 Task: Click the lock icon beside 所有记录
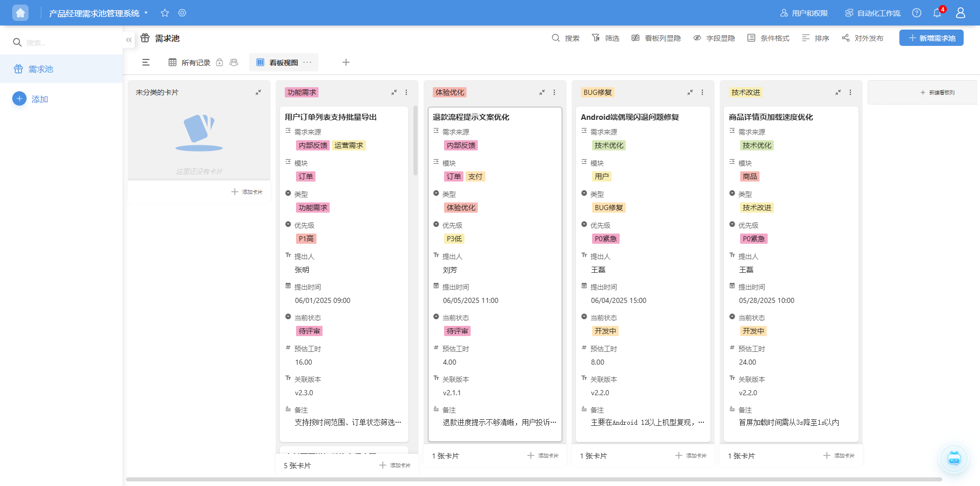(219, 62)
